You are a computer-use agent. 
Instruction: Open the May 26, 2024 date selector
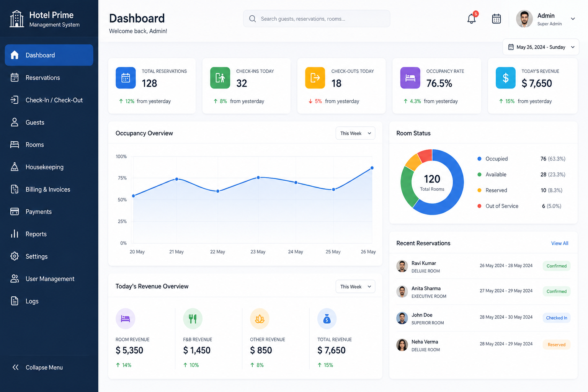(x=541, y=47)
